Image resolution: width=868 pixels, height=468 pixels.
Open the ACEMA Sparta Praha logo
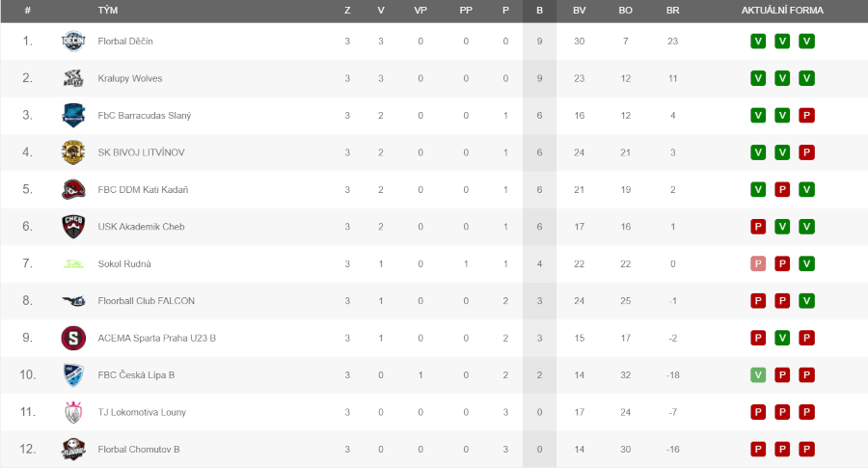pos(73,338)
